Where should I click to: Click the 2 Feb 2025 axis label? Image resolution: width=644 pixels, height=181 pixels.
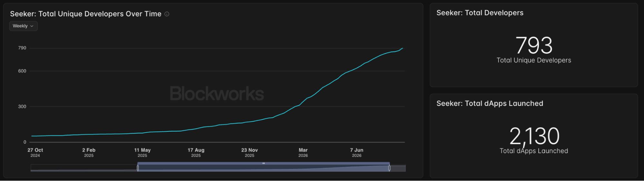click(89, 153)
